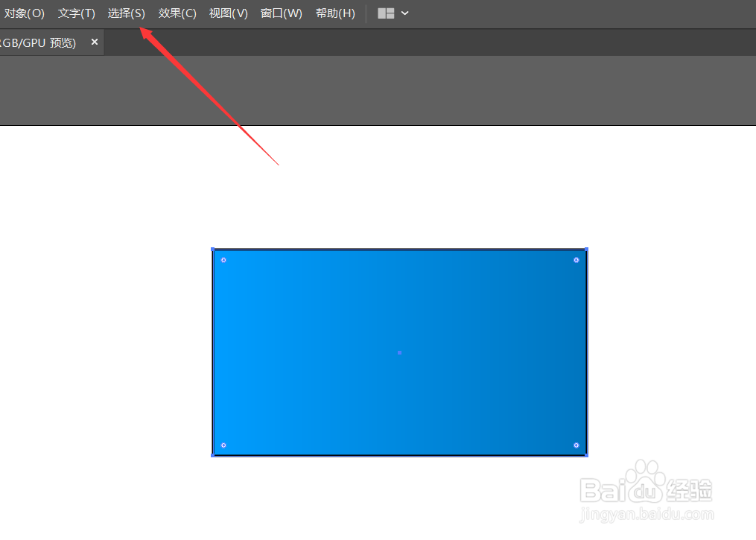756x540 pixels.
Task: Open the 视图(V) menu
Action: pos(229,13)
